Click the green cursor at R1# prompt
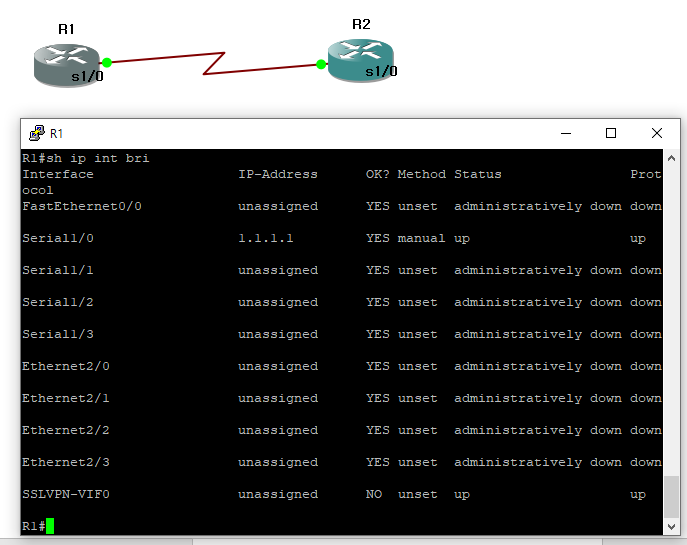The height and width of the screenshot is (545, 687). 50,526
